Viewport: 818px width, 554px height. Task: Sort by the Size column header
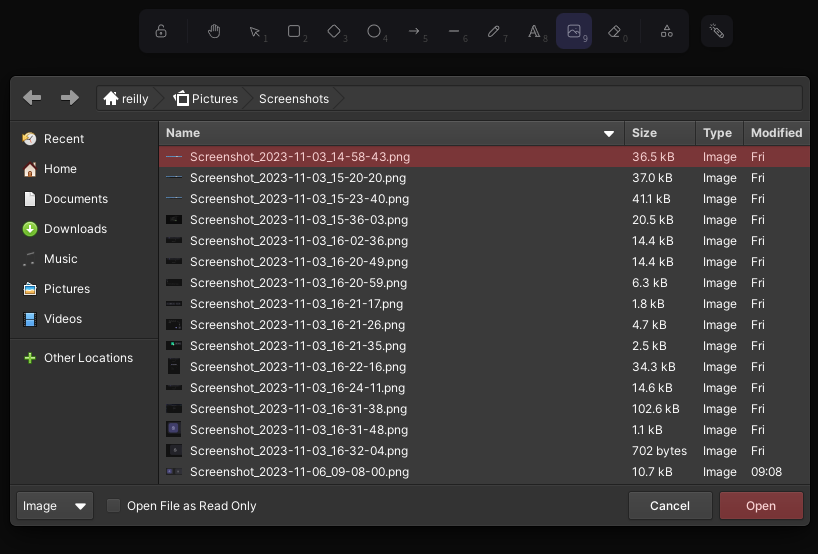click(x=660, y=133)
